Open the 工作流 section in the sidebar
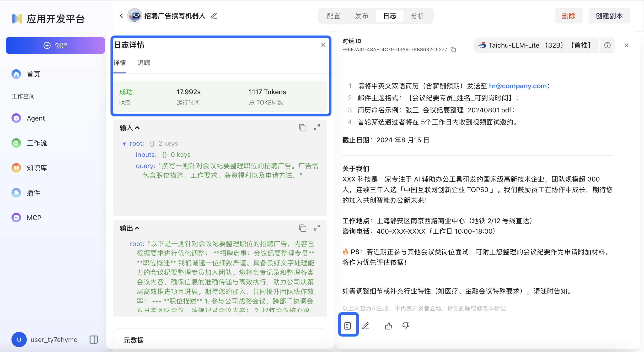The height and width of the screenshot is (352, 644). point(37,143)
